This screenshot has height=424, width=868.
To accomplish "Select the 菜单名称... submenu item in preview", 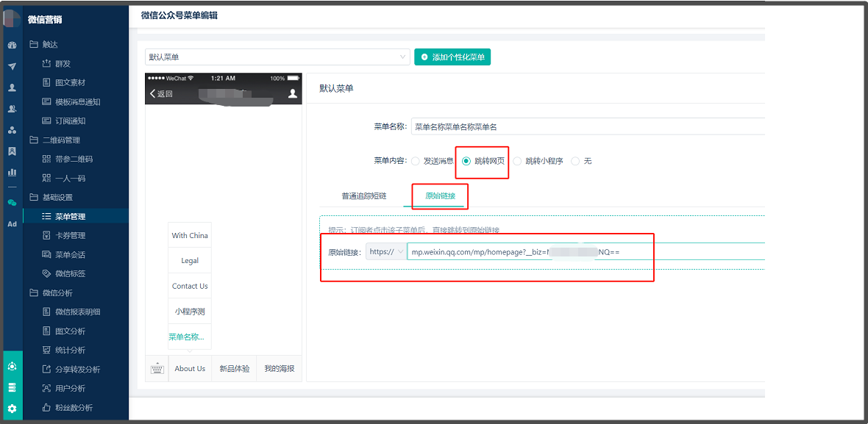I will (190, 337).
